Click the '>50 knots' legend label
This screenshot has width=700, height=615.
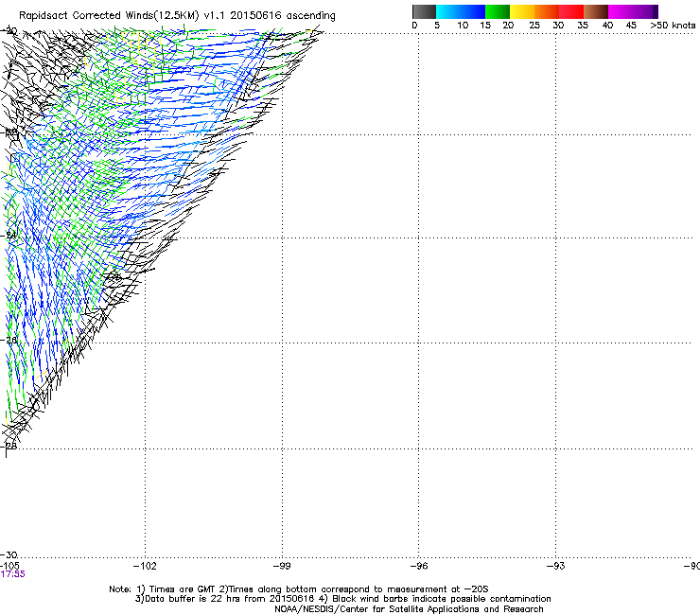(x=673, y=26)
